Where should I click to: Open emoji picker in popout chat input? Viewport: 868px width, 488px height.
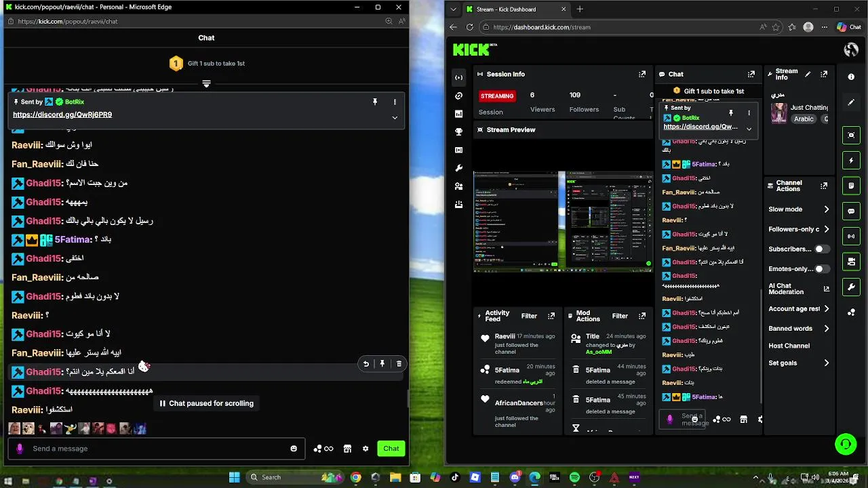(294, 449)
